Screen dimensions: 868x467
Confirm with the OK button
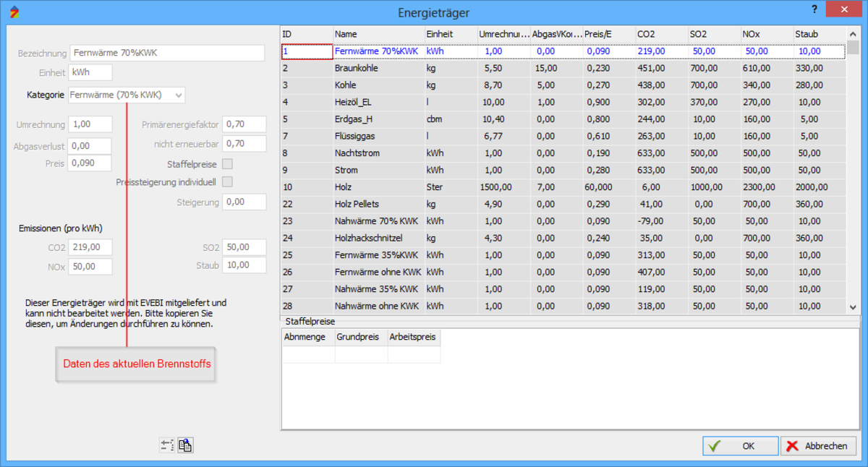(740, 446)
